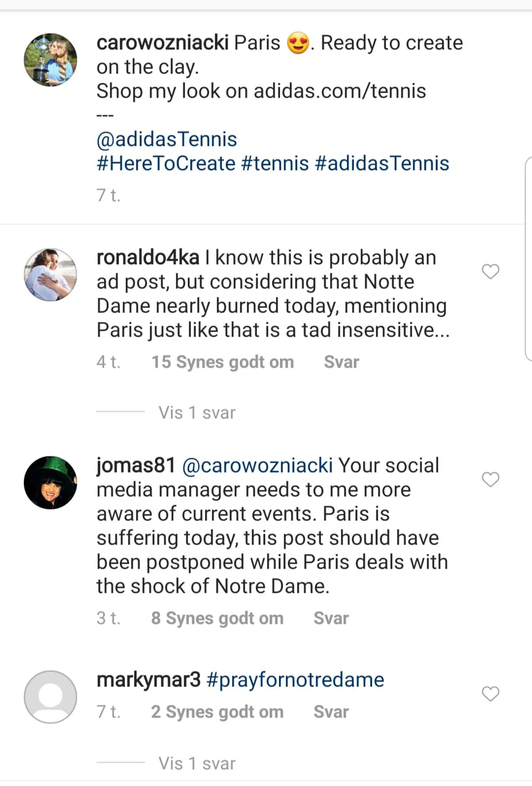This screenshot has height=786, width=532.
Task: Open the @carowozniacki mention in jomas81 comment
Action: [258, 465]
